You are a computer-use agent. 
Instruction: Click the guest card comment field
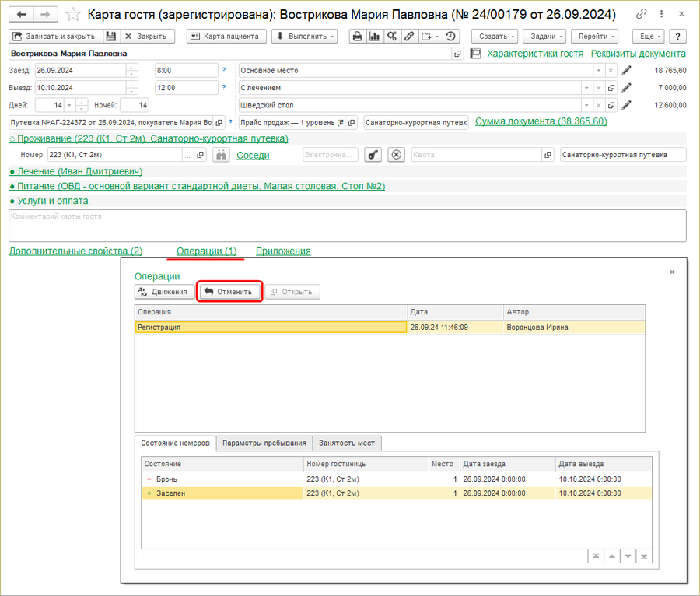pos(347,226)
